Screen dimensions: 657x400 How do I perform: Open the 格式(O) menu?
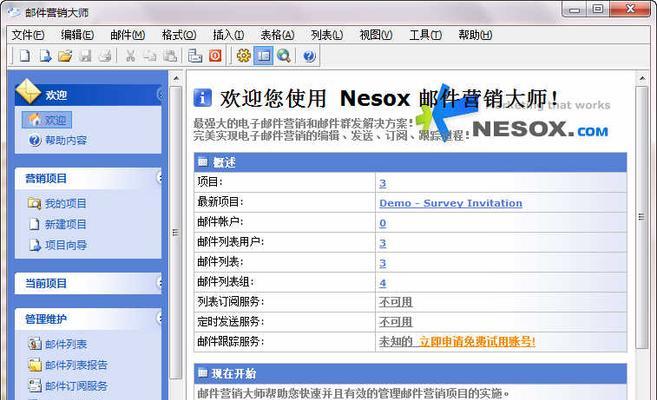[x=179, y=35]
